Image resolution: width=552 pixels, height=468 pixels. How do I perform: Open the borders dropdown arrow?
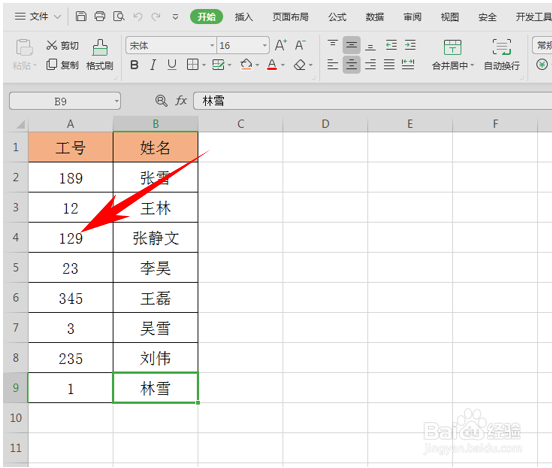(204, 65)
